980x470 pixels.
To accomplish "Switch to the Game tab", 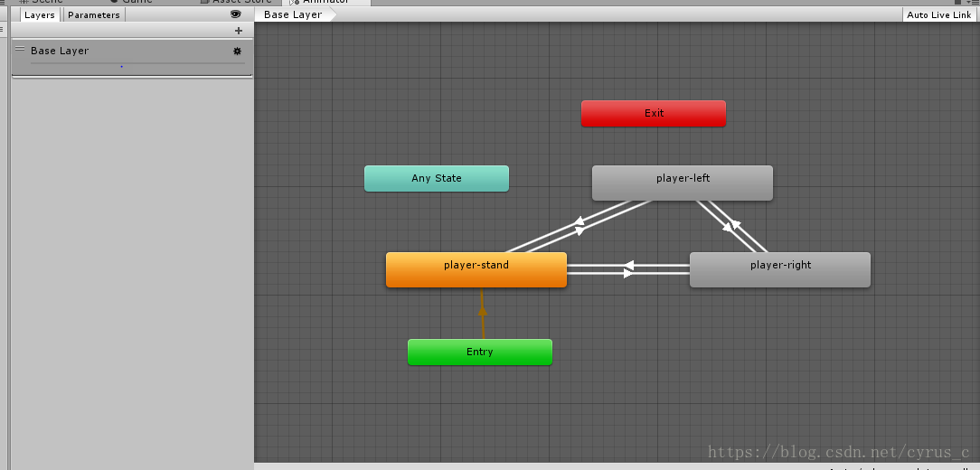I will coord(131,3).
